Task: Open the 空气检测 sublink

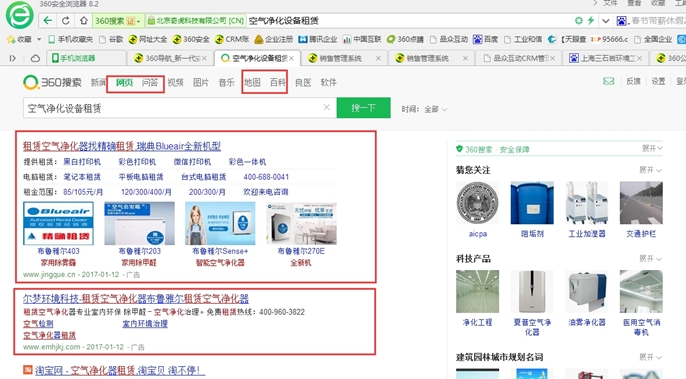Action: [38, 324]
